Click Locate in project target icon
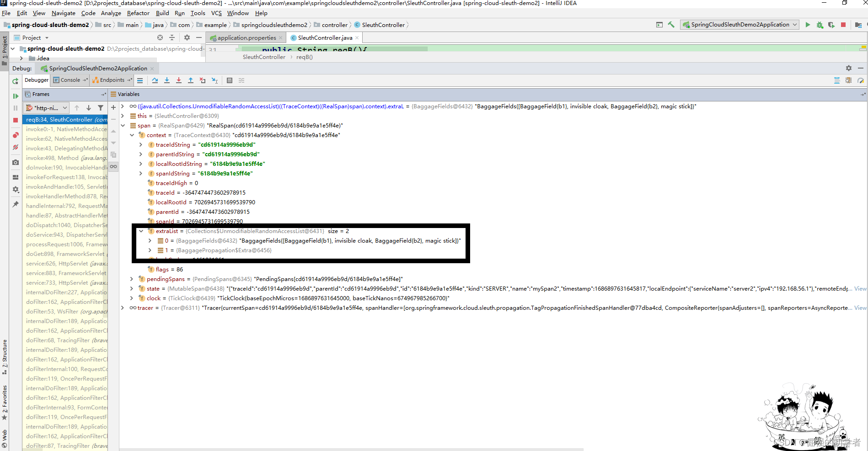This screenshot has width=868, height=451. (x=160, y=37)
